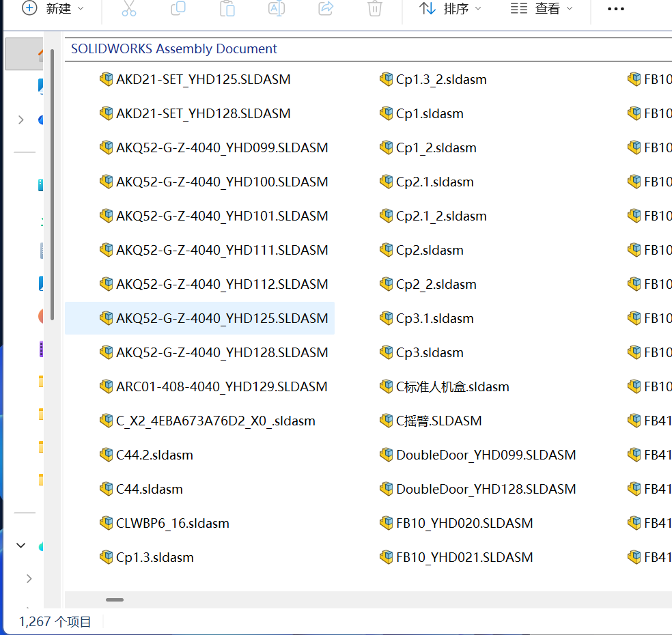Click the Copy icon in toolbar
The image size is (672, 635).
click(178, 9)
